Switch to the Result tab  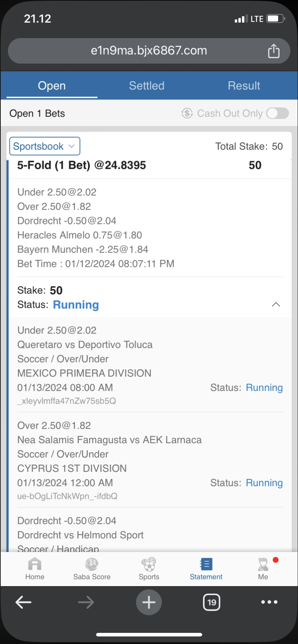(x=244, y=86)
